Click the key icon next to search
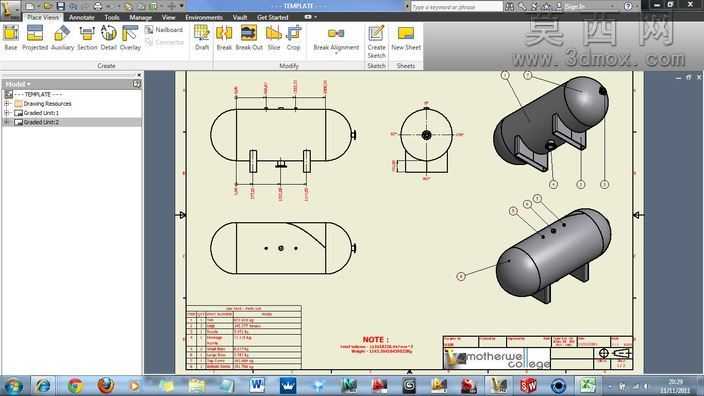This screenshot has height=396, width=704. tap(522, 6)
